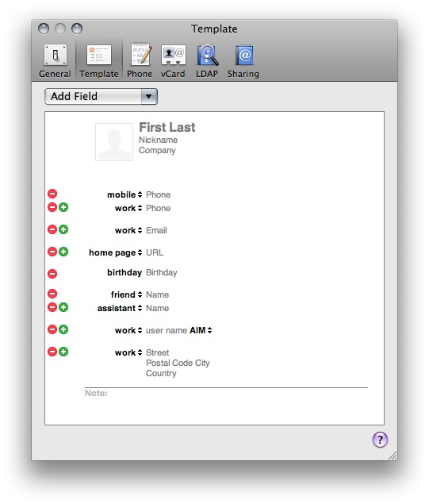This screenshot has height=504, width=429.
Task: Change the assistant relation label
Action: [x=120, y=308]
